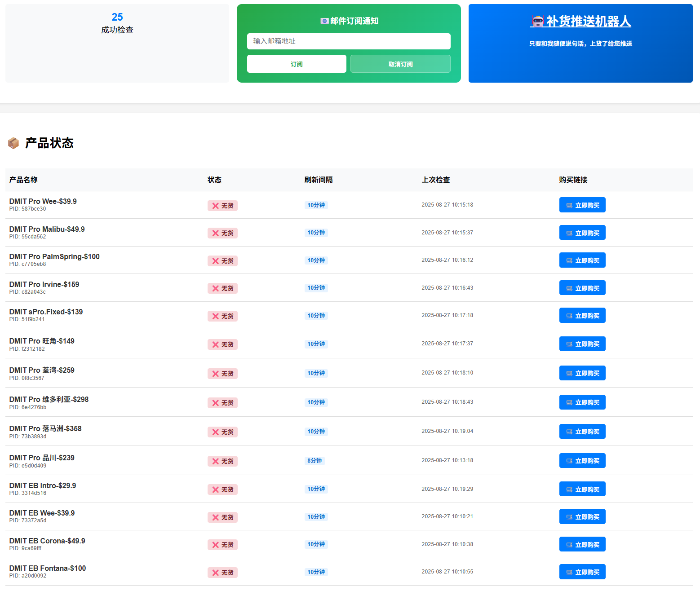
Task: Click 立即购买 for DMIT EB Fontana-$100
Action: click(x=582, y=572)
